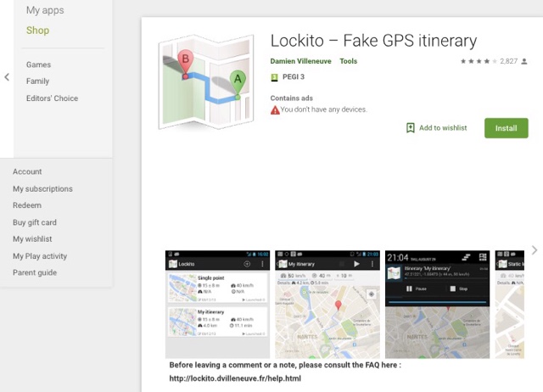
Task: Open the Family category
Action: coord(37,81)
